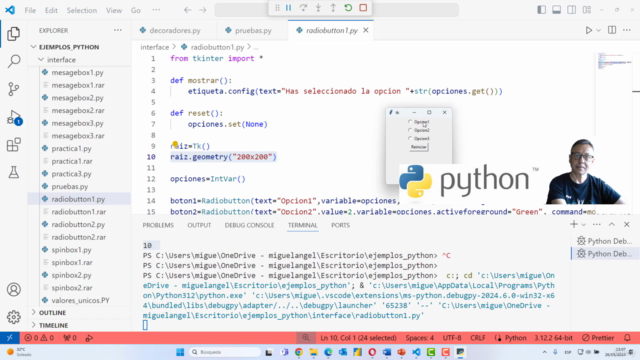
Task: Open the Explorer view in activity bar
Action: coord(13,33)
